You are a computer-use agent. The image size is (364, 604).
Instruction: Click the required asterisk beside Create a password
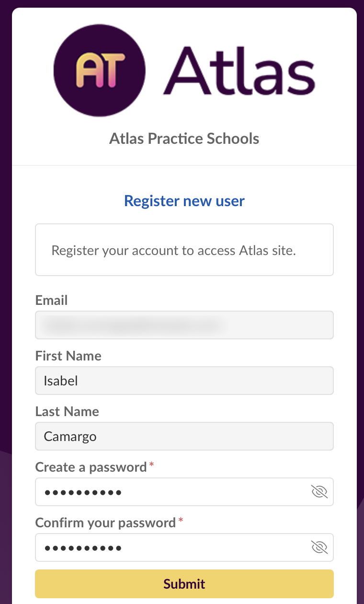[151, 464]
